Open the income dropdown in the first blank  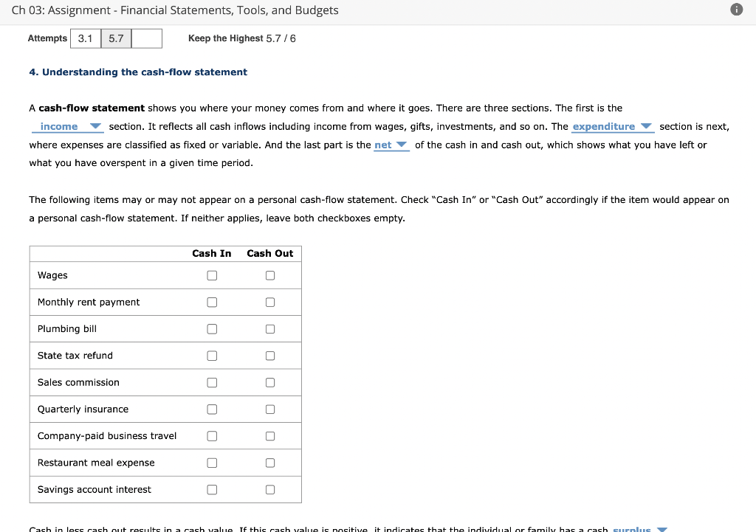coord(66,126)
